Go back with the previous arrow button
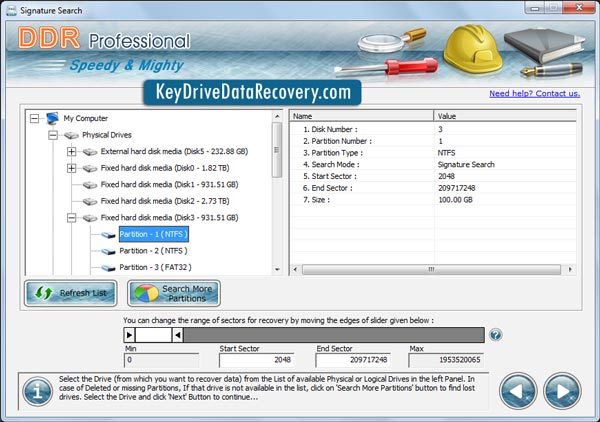600x422 pixels. coord(518,391)
